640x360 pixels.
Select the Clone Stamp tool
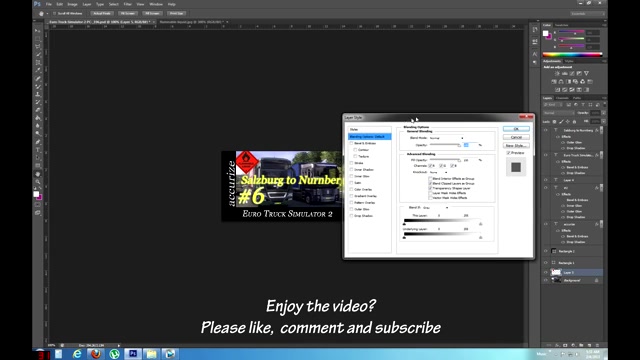(x=38, y=94)
